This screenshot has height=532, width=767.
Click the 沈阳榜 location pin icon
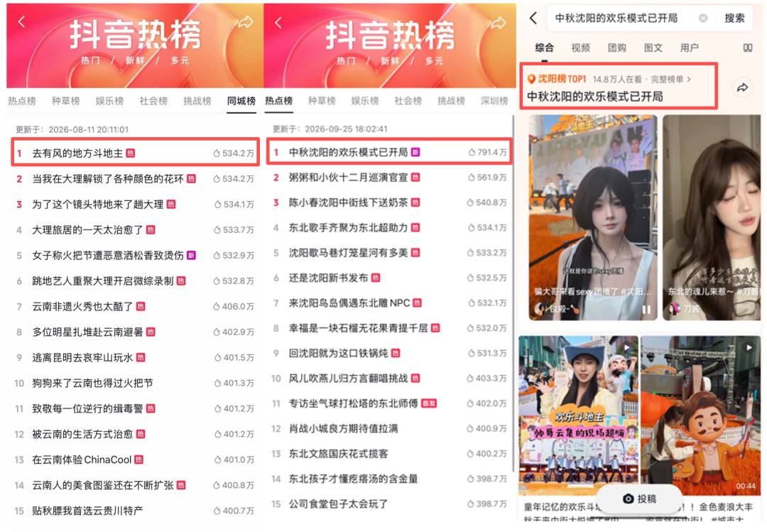pos(531,79)
